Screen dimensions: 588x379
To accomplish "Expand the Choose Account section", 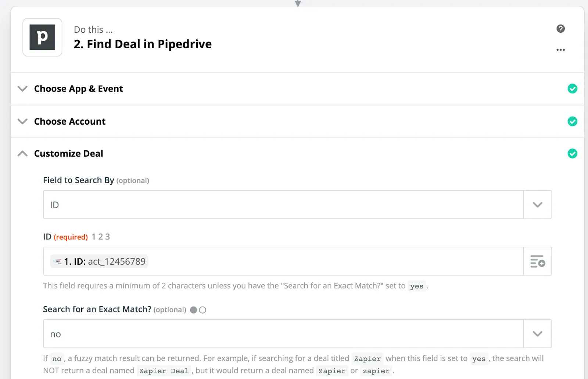I will [x=22, y=121].
